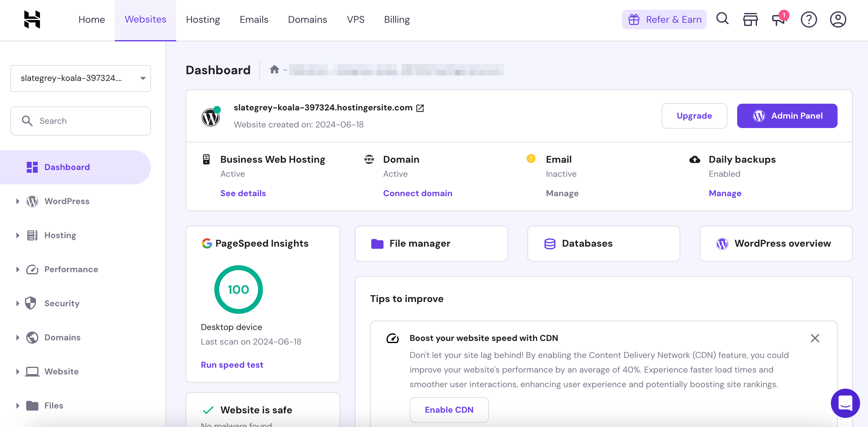Click the Website is safe checkmark
Viewport: 868px width, 427px height.
[208, 410]
